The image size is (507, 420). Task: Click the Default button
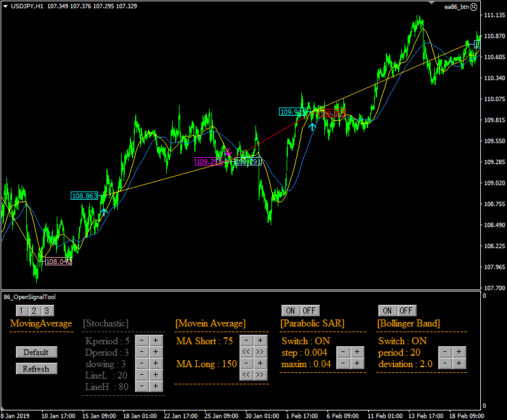(36, 352)
